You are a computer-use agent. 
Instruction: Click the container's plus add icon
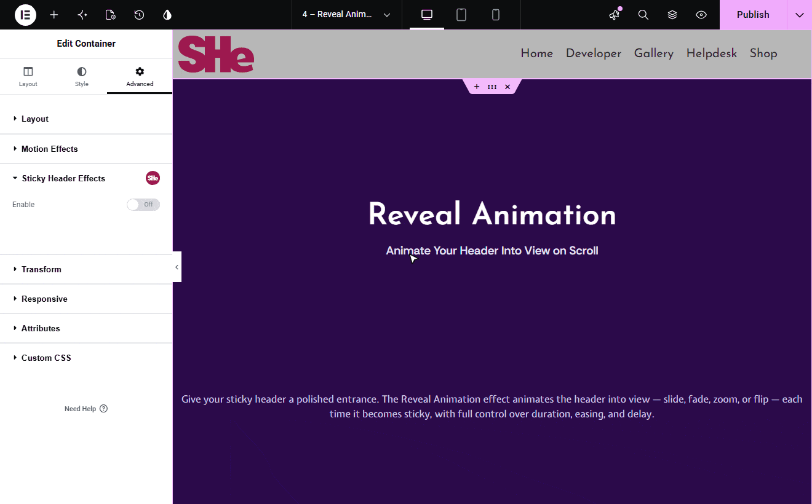click(477, 87)
